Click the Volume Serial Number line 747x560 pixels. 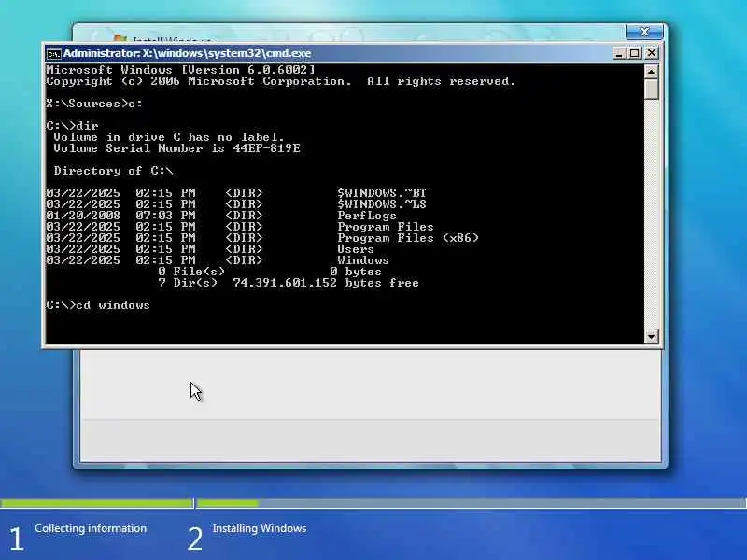point(176,148)
